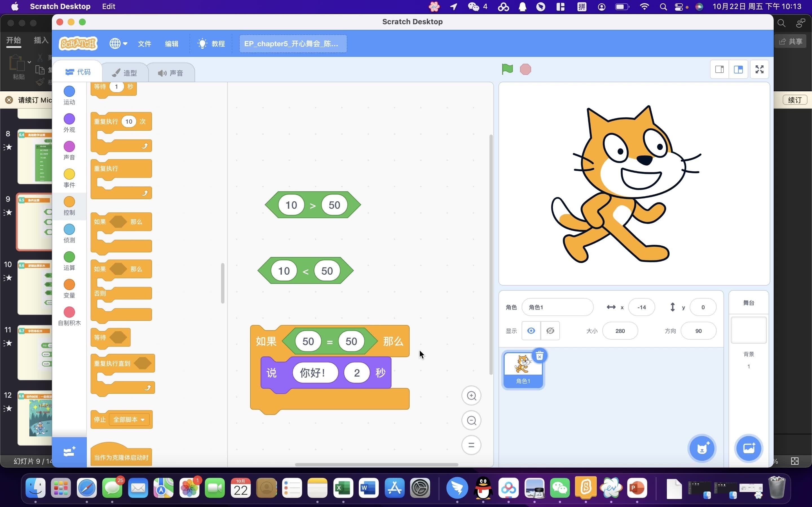This screenshot has width=812, height=507.
Task: Select the 运算 operators category circle
Action: coord(69,257)
